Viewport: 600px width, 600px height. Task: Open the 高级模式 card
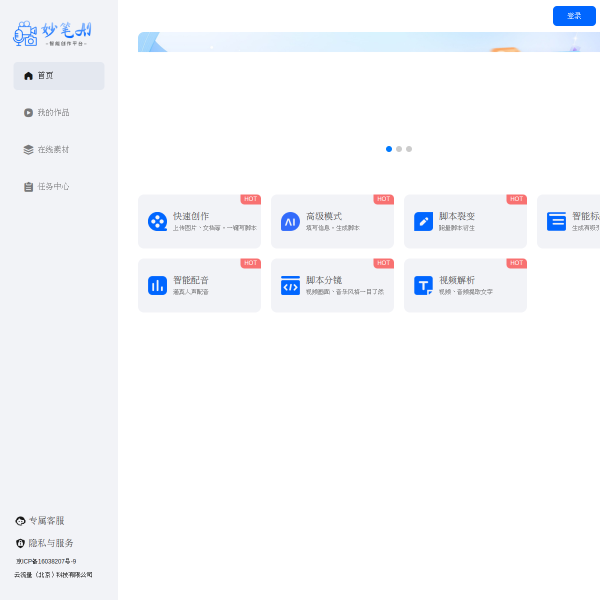click(x=332, y=221)
